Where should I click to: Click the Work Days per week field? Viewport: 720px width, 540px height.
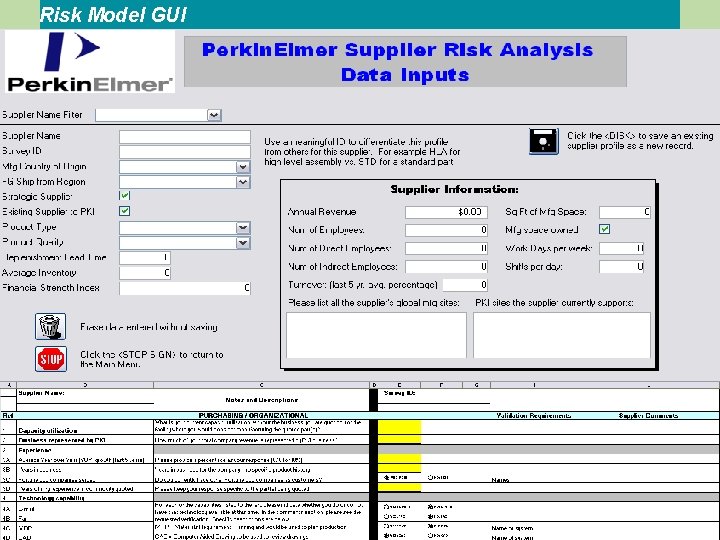tap(622, 248)
